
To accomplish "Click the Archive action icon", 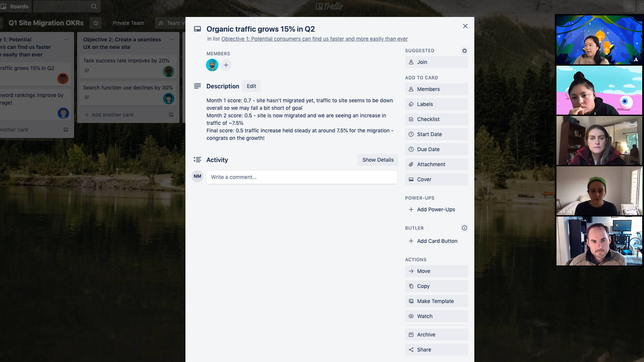I will click(411, 335).
